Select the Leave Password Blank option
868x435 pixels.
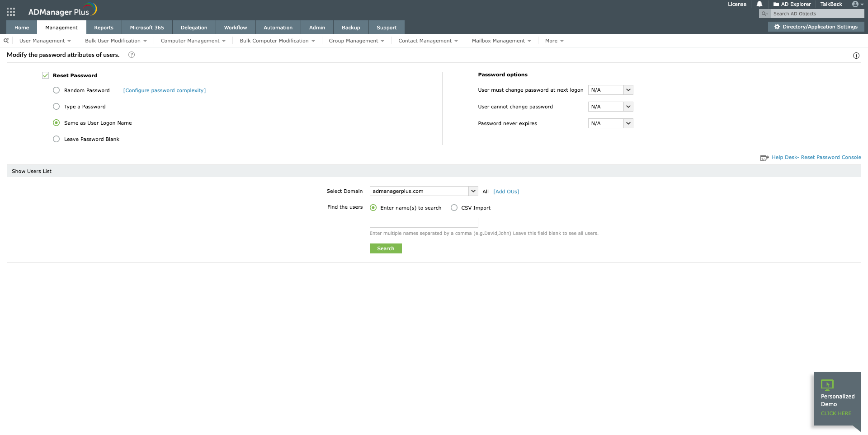click(56, 139)
